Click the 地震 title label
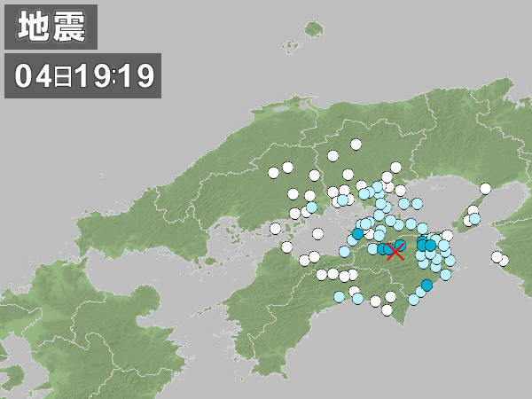Image resolution: width=532 pixels, height=399 pixels. coord(51,27)
